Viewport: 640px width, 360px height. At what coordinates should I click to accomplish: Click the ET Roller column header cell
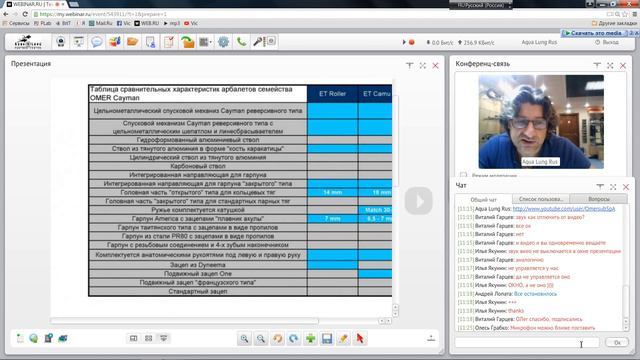(x=332, y=94)
